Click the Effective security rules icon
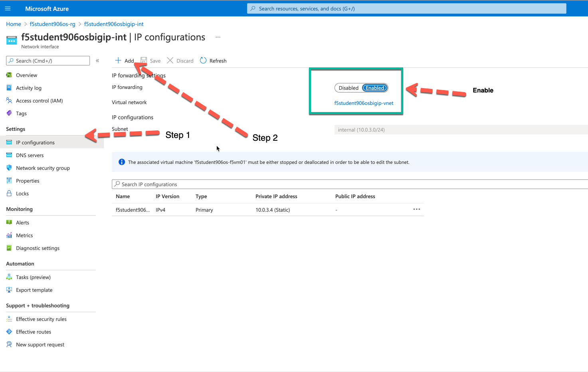Screen dimensions: 588x372 [x=9, y=319]
